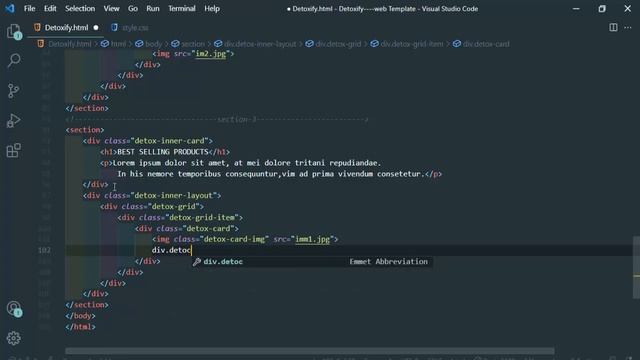Close the Visual Studio Code window
Image resolution: width=640 pixels, height=360 pixels.
point(628,9)
